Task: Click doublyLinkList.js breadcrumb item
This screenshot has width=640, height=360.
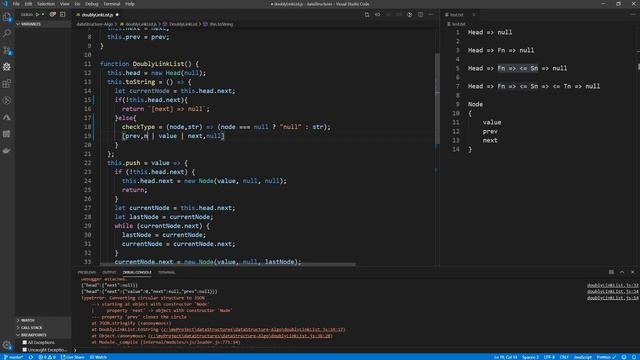Action: click(x=141, y=24)
